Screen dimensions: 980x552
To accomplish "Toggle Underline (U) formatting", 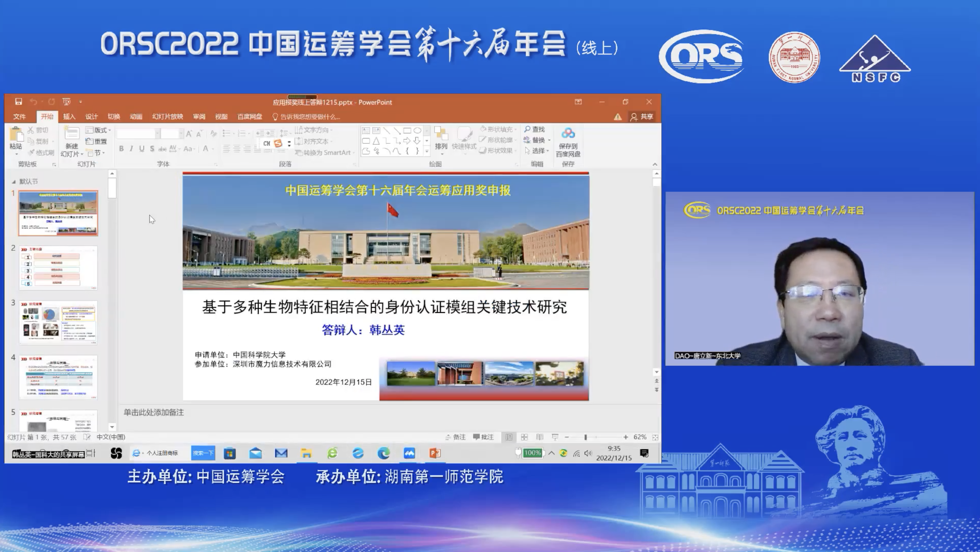I will point(141,149).
